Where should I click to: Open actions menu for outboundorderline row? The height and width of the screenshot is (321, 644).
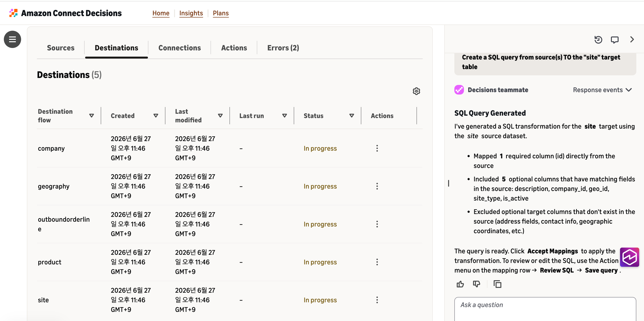tap(377, 224)
